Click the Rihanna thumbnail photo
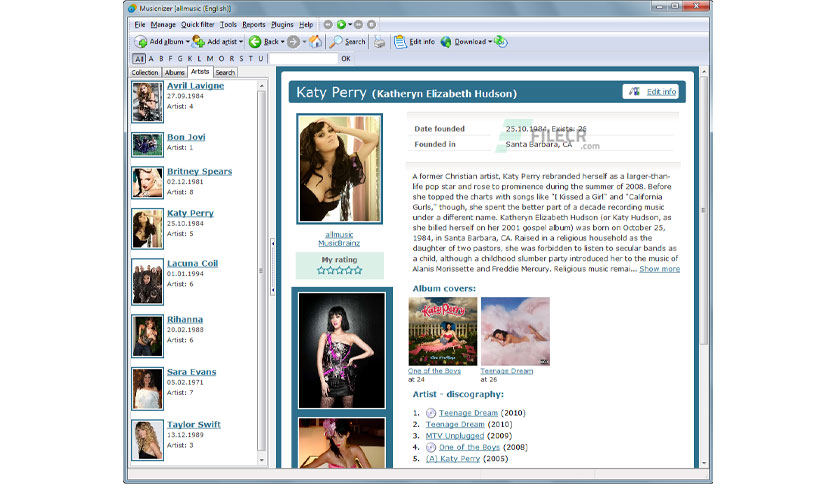This screenshot has width=836, height=484. coord(147,336)
